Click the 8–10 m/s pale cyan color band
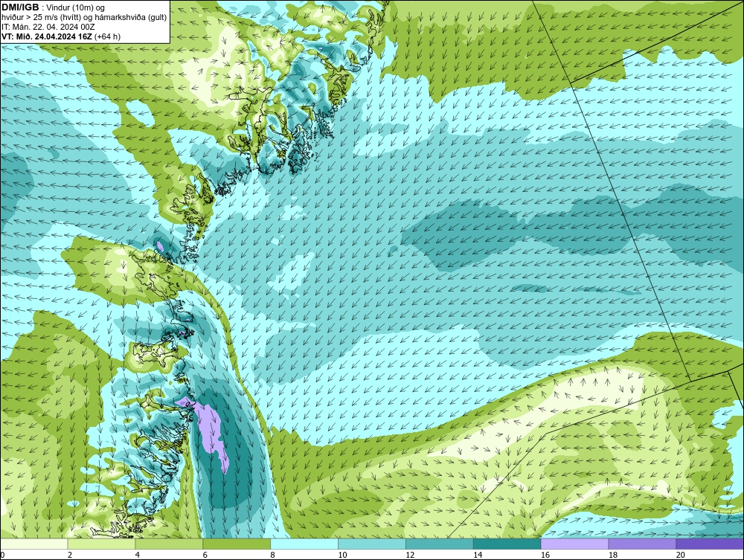744x560 pixels. point(304,544)
